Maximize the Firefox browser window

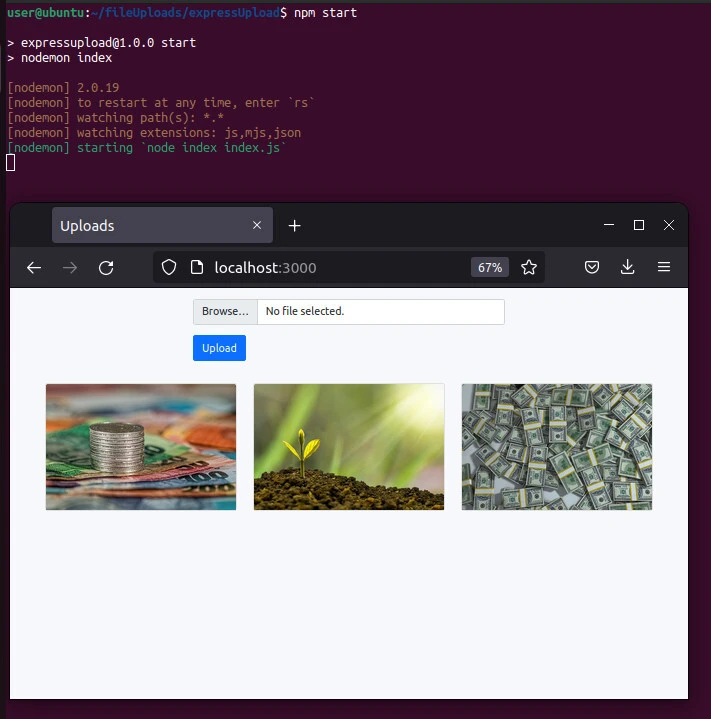tap(639, 226)
